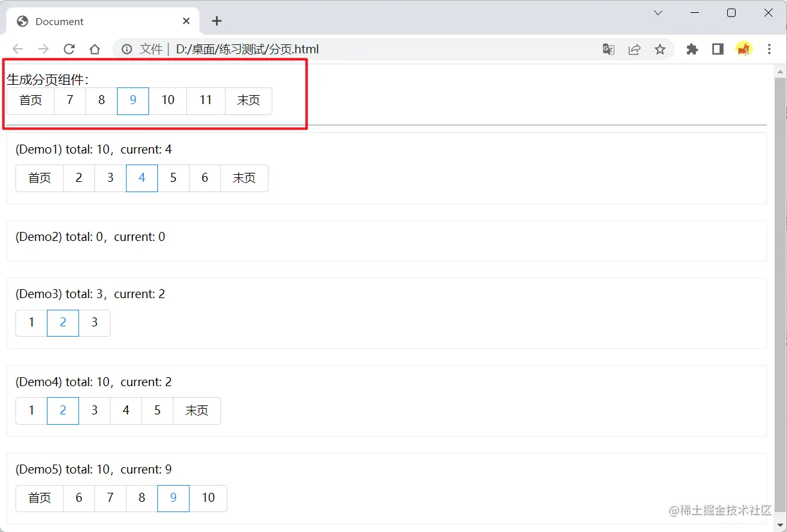This screenshot has width=787, height=532.
Task: Click the share page icon
Action: point(634,49)
